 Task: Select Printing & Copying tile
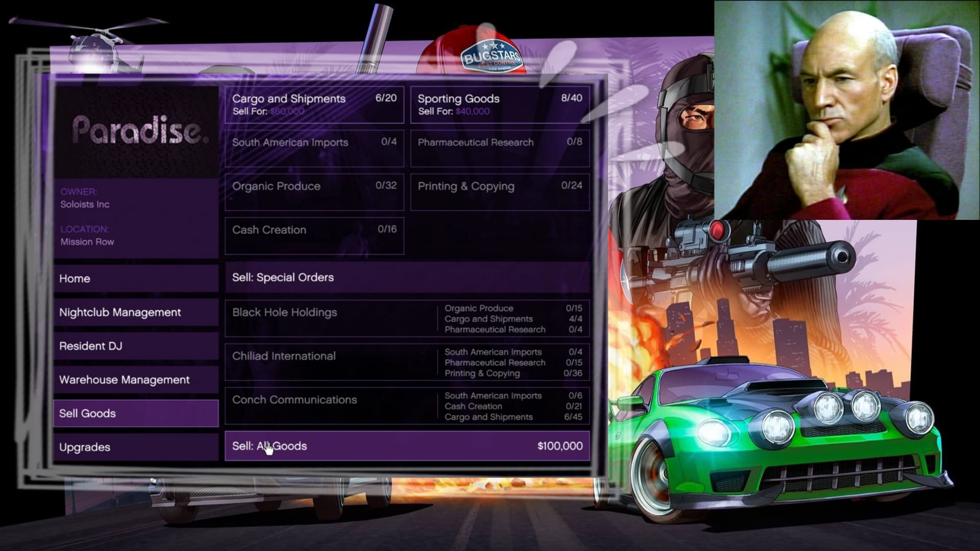(500, 192)
